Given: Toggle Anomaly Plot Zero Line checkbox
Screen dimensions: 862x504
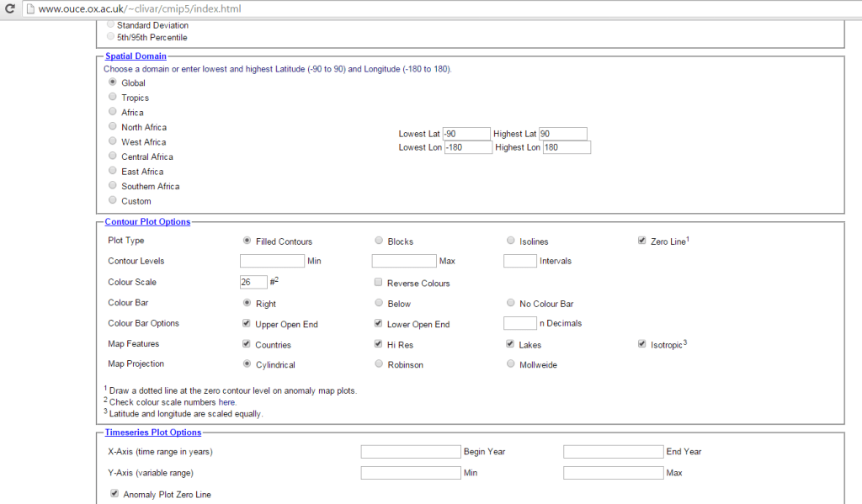Looking at the screenshot, I should tap(114, 494).
